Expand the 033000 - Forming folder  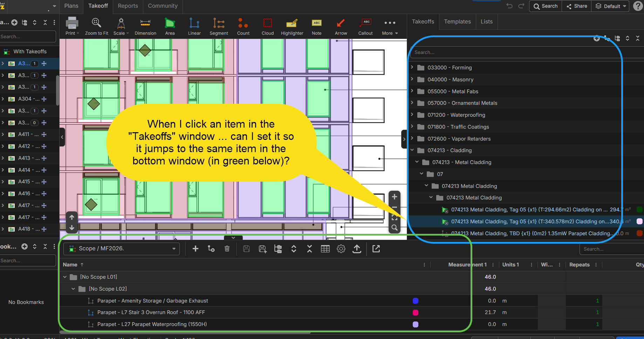tap(412, 67)
